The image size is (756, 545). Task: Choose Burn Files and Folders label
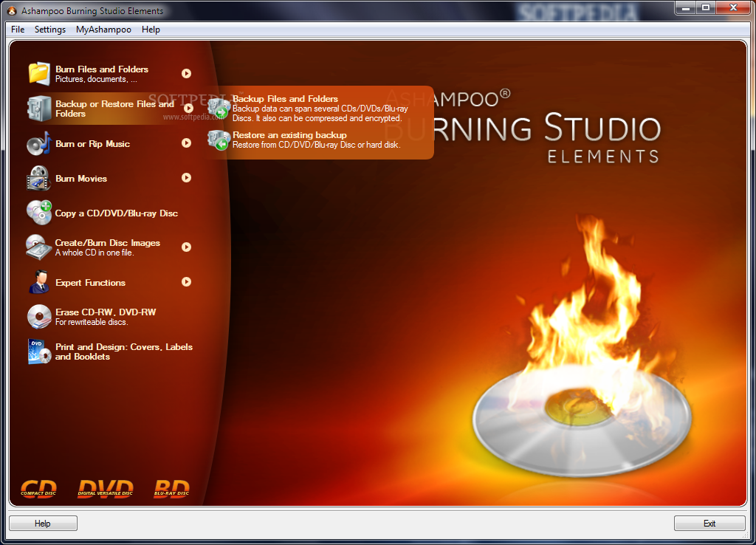coord(102,69)
